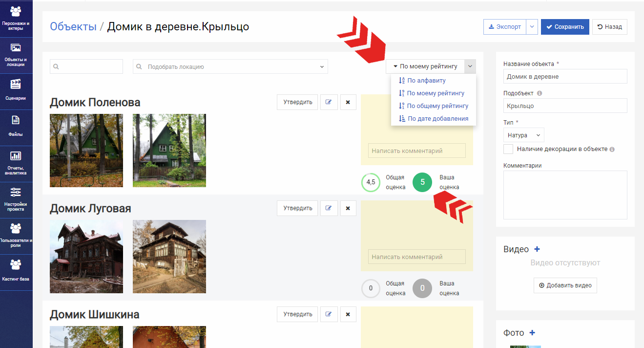Click the Домик Шишкина heading

[95, 314]
